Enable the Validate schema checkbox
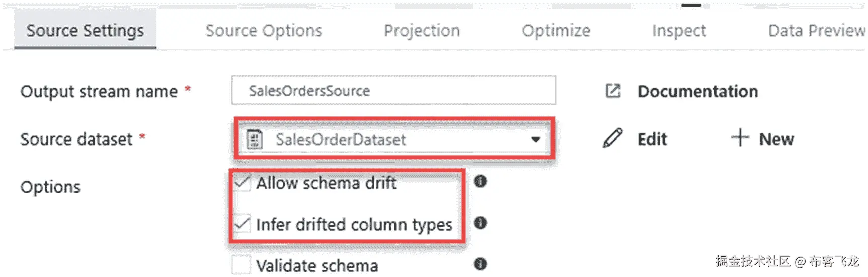The image size is (868, 277). click(x=242, y=265)
